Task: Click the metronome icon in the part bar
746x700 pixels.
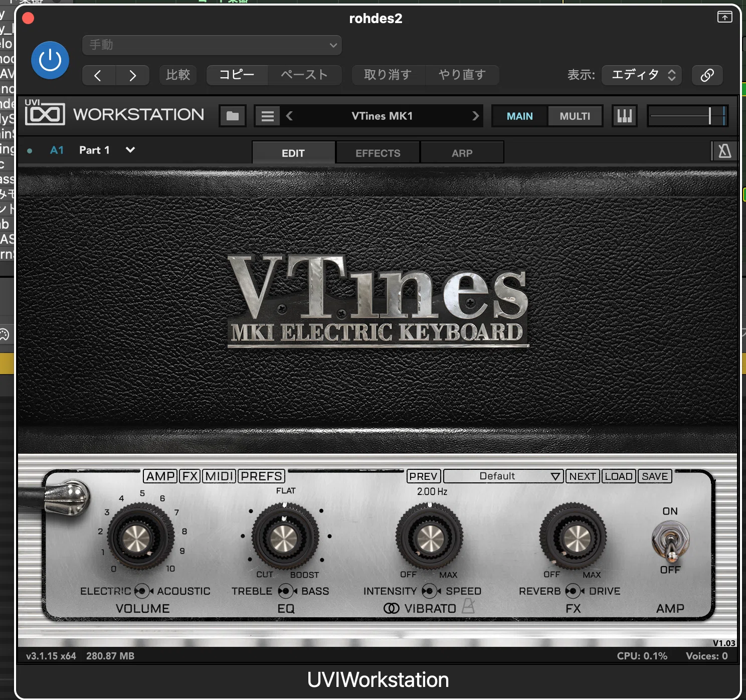Action: point(724,150)
